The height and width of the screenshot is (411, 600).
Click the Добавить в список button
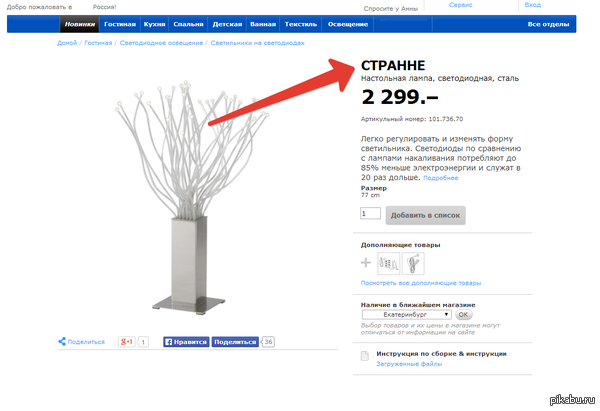[426, 215]
